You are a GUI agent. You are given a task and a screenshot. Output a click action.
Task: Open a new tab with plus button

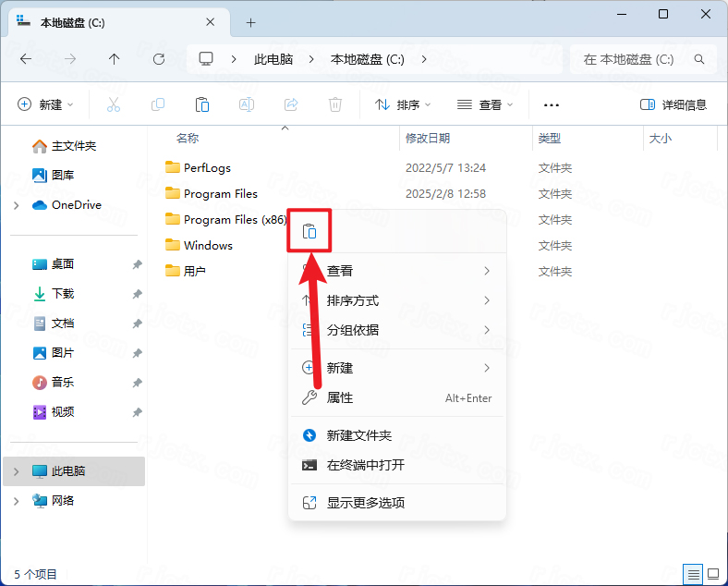[x=250, y=22]
